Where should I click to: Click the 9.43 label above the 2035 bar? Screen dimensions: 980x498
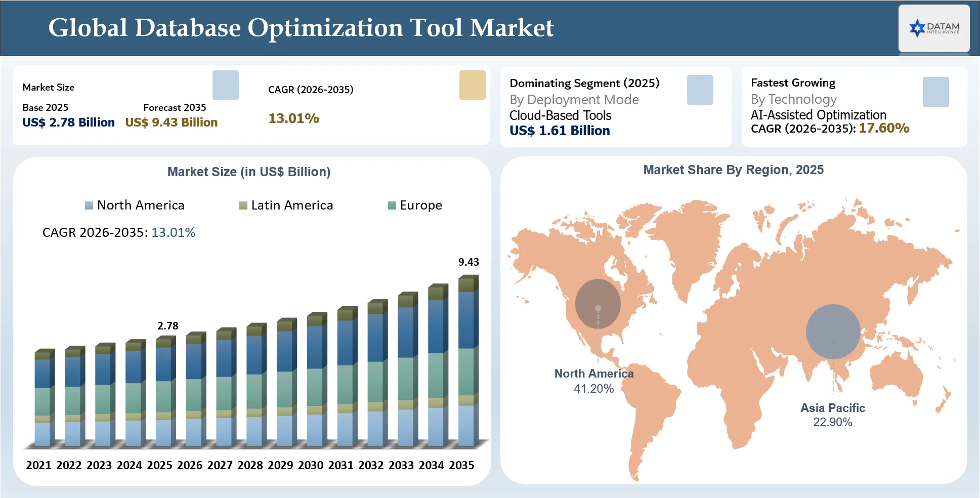[468, 262]
